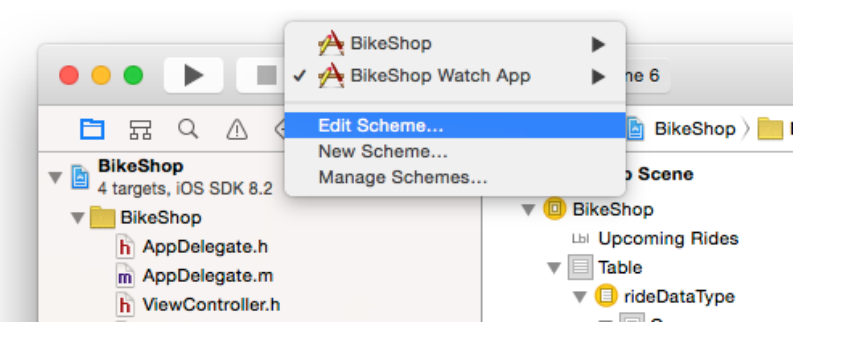Collapse the BikeShop project disclosure triangle
Screen dimensions: 844x362
coord(55,178)
